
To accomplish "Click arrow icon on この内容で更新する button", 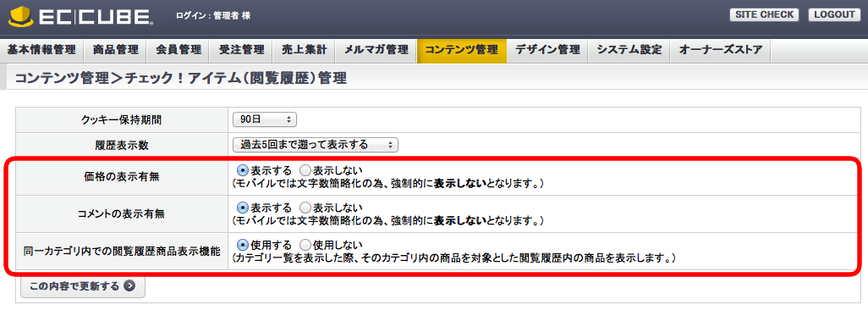I will coord(129,286).
